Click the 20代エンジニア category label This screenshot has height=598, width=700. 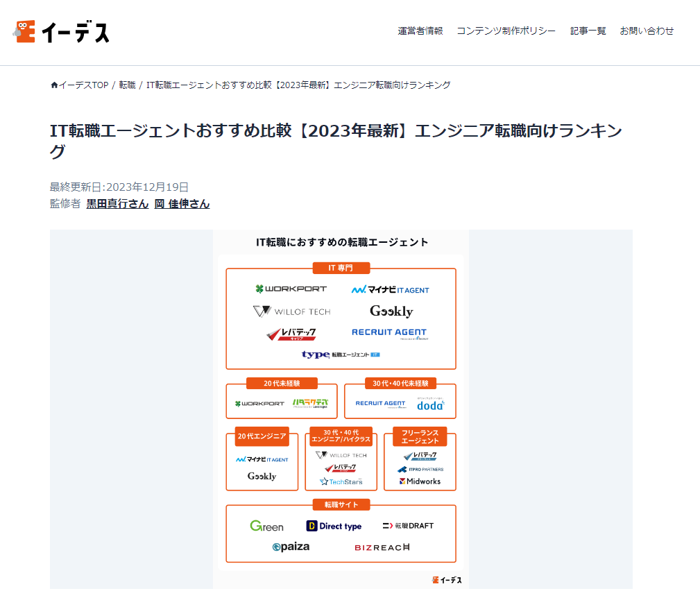(262, 436)
